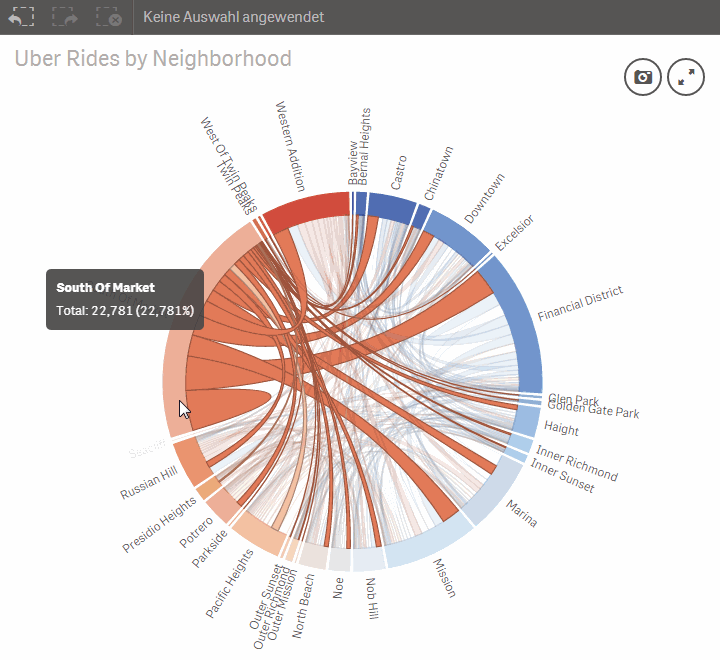Click the 'Total: 22,781 (22,781%)' tooltip text
The height and width of the screenshot is (660, 720).
tap(125, 310)
